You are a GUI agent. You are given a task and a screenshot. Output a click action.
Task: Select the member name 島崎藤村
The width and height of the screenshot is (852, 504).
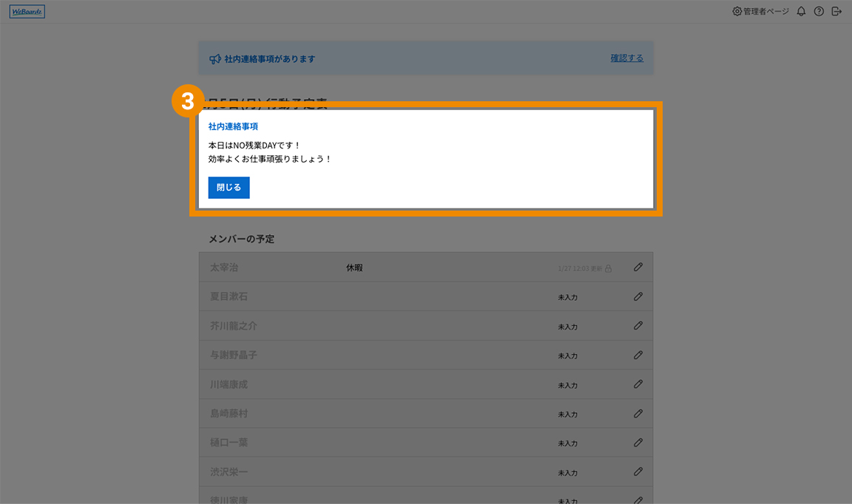click(x=229, y=414)
